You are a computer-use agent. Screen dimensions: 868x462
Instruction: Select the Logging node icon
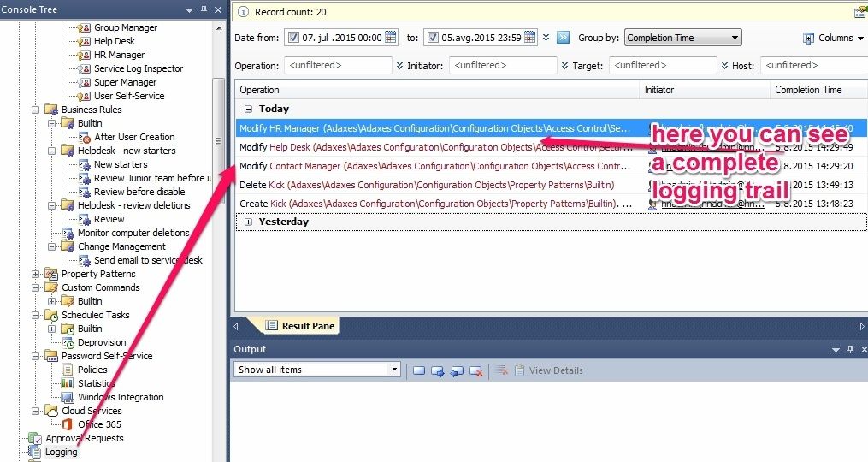click(35, 452)
